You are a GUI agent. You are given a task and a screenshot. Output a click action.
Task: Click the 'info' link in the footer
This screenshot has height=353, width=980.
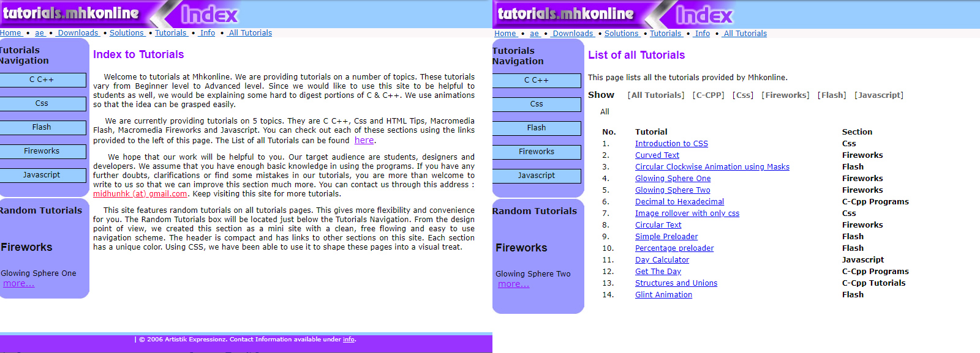(349, 340)
